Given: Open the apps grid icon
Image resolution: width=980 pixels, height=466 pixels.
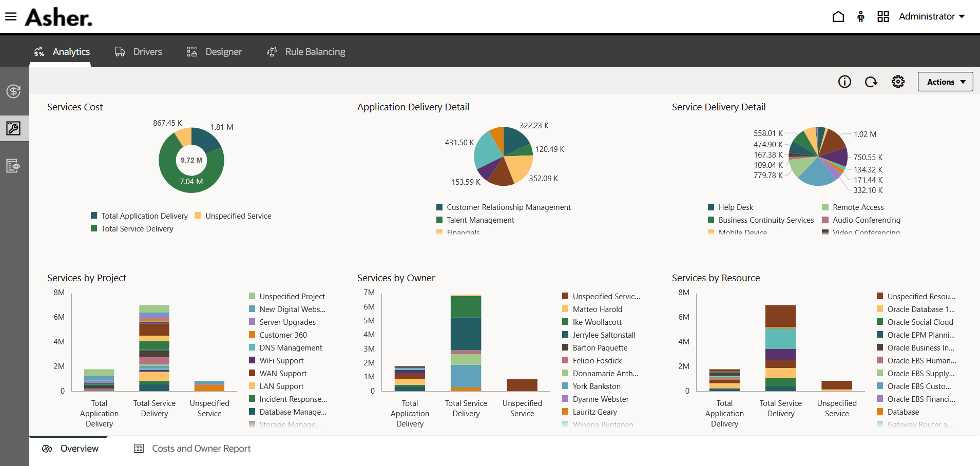Looking at the screenshot, I should [x=883, y=17].
